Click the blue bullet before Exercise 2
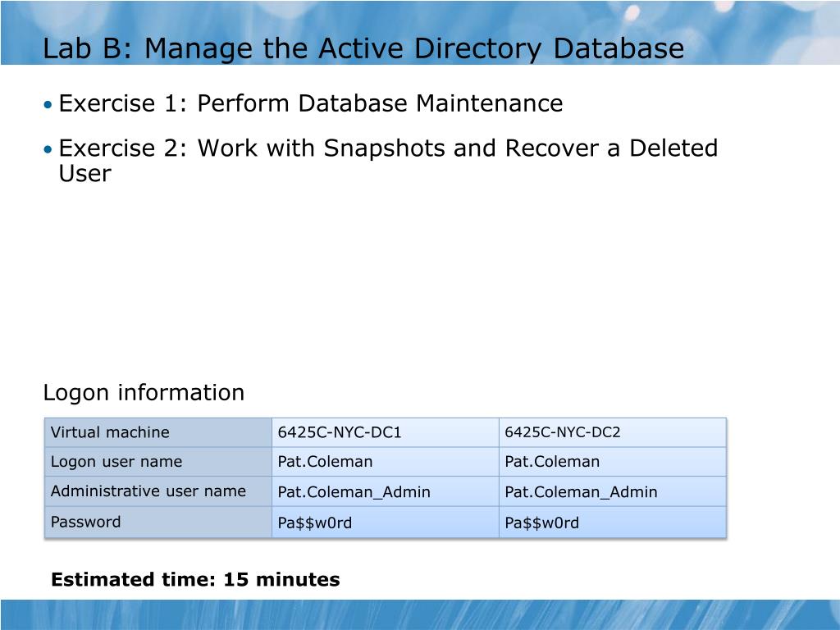Screen dimensions: 840x630 pos(48,149)
